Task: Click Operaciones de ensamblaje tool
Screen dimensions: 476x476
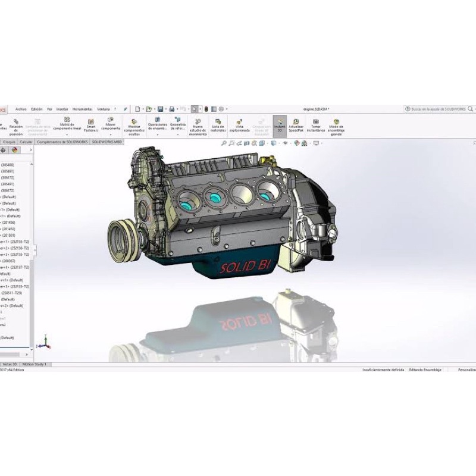Action: coord(158,124)
